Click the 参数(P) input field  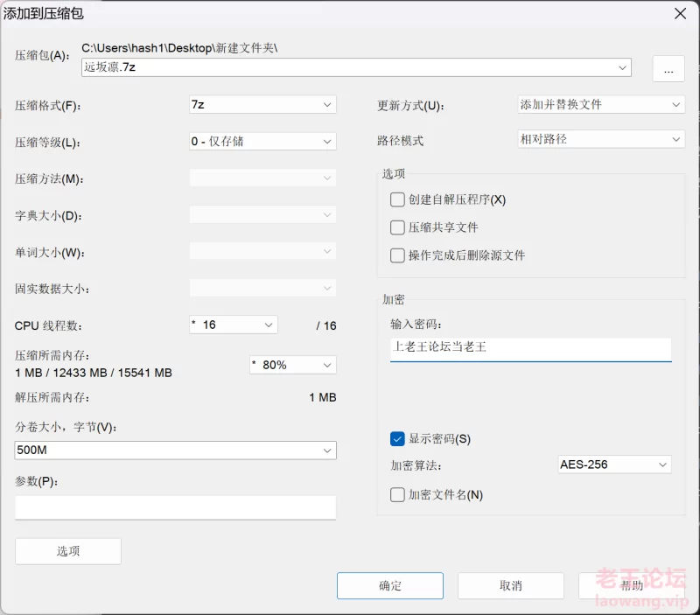click(176, 507)
